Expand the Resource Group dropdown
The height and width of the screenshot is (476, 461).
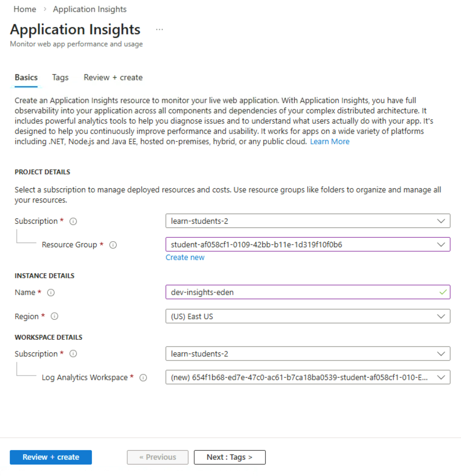307,245
